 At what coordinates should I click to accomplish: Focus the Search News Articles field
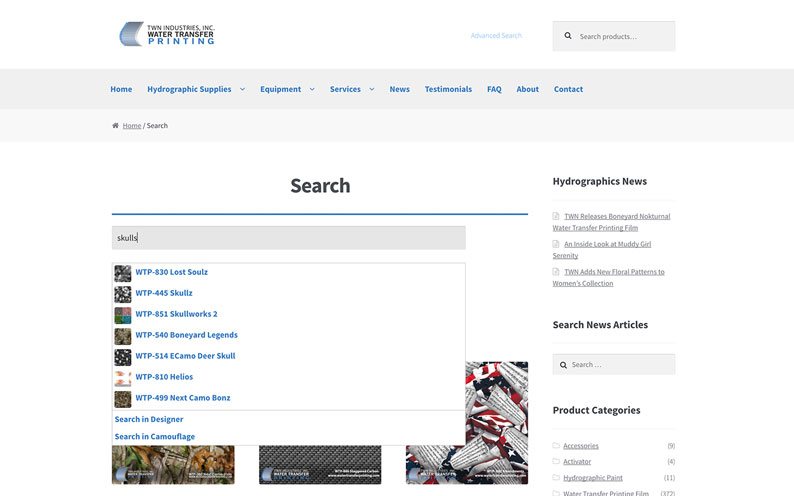[x=614, y=364]
